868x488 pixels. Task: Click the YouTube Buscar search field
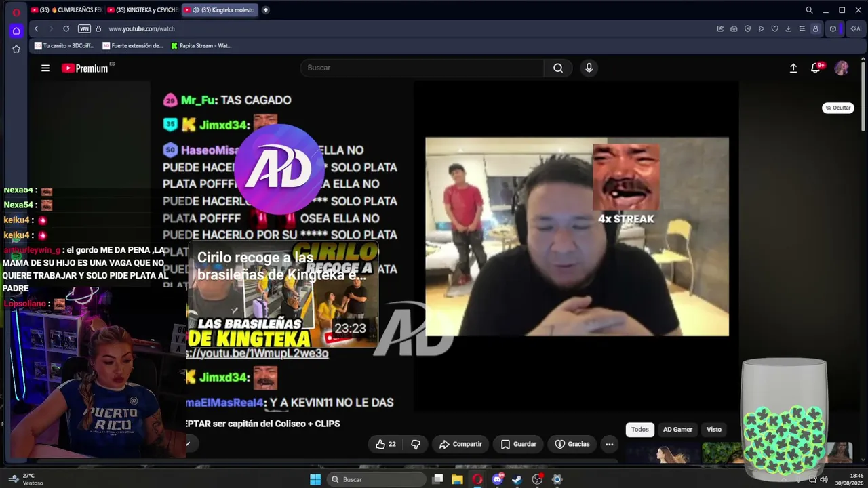422,68
